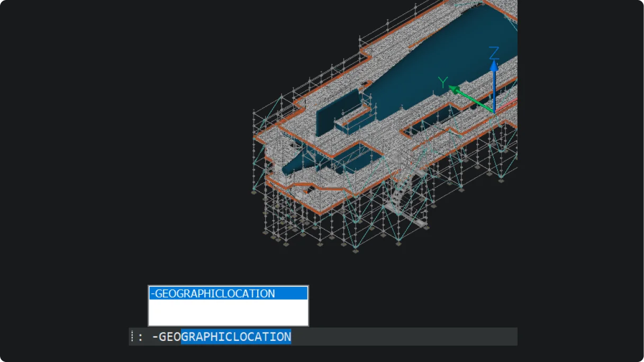Click the command prompt colon symbol
This screenshot has width=644, height=362.
click(140, 337)
